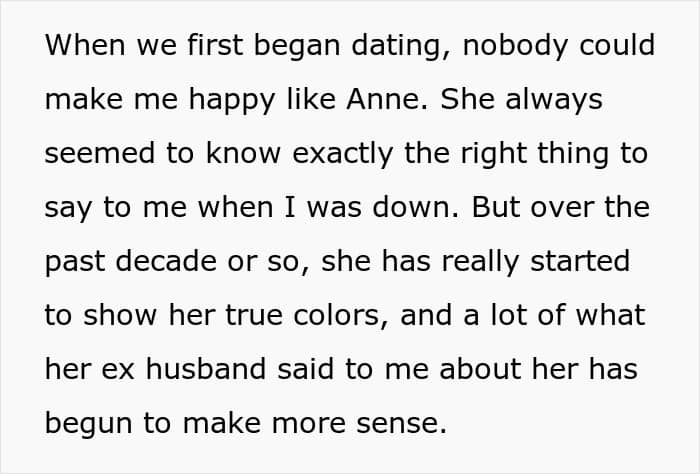This screenshot has height=474, width=700.
Task: Click the word "started" in the text
Action: pos(580,261)
